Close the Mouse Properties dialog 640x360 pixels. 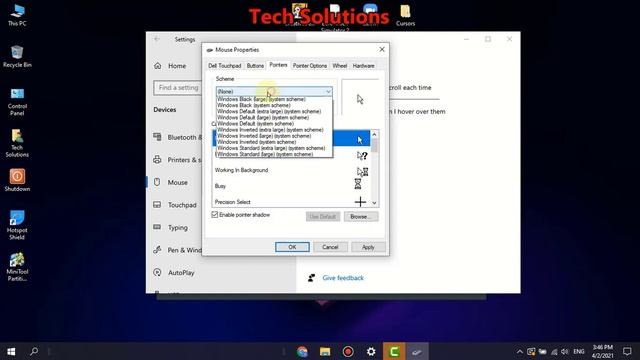382,49
